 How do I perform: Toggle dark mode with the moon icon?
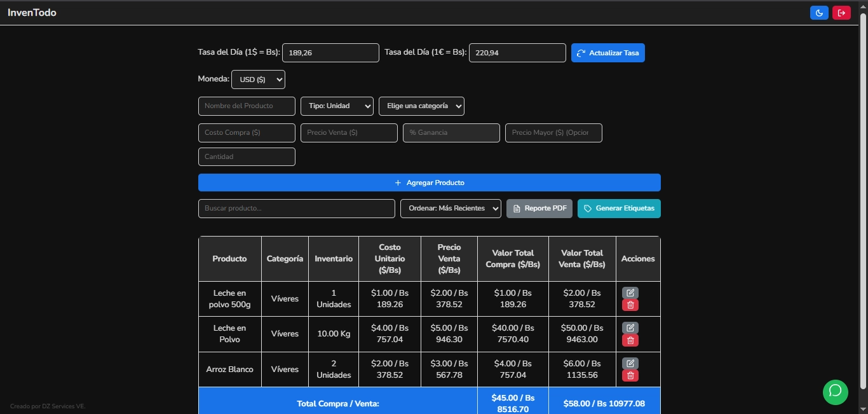coord(819,13)
